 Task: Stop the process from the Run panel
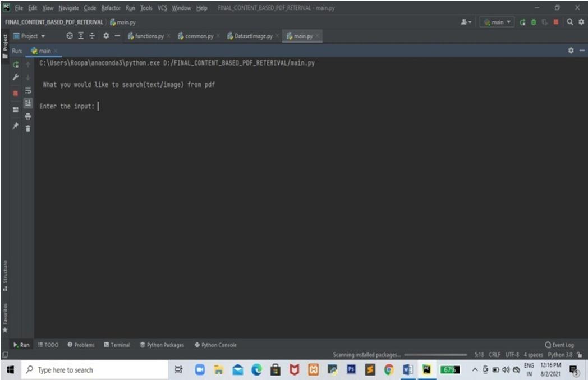pos(15,93)
